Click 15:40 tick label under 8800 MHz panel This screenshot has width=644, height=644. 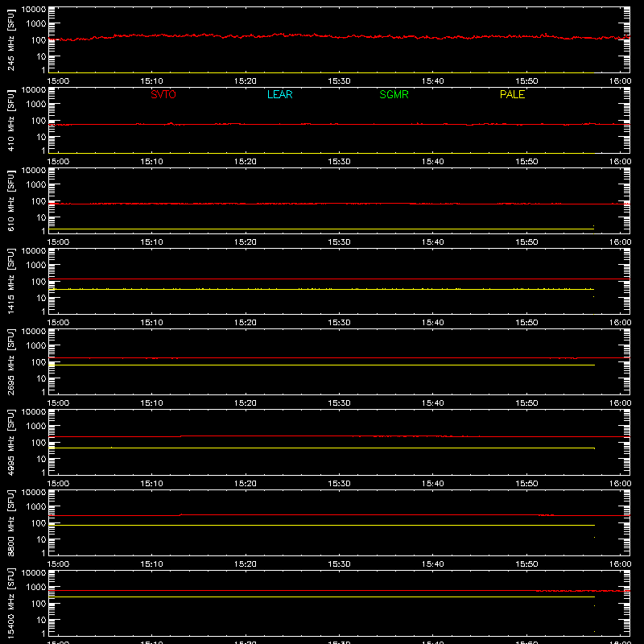click(433, 564)
